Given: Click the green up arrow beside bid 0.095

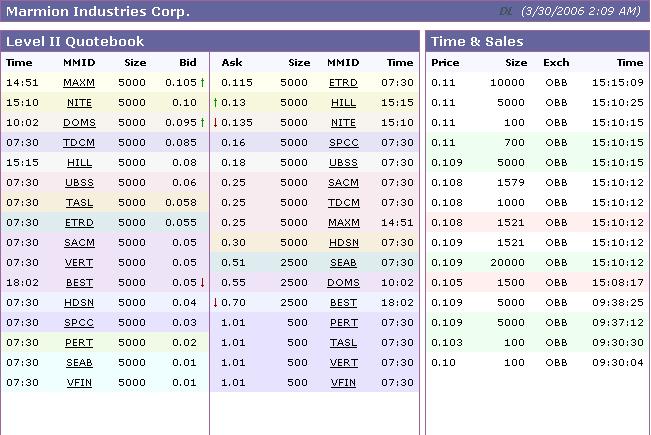Looking at the screenshot, I should tap(203, 122).
